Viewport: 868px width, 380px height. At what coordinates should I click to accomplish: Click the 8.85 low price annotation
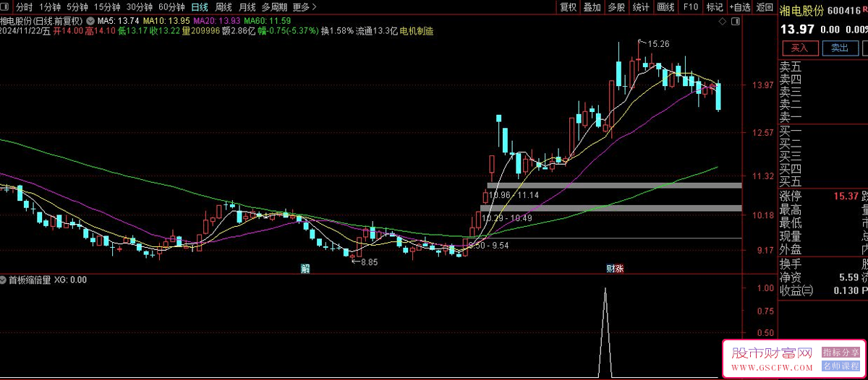coord(369,262)
